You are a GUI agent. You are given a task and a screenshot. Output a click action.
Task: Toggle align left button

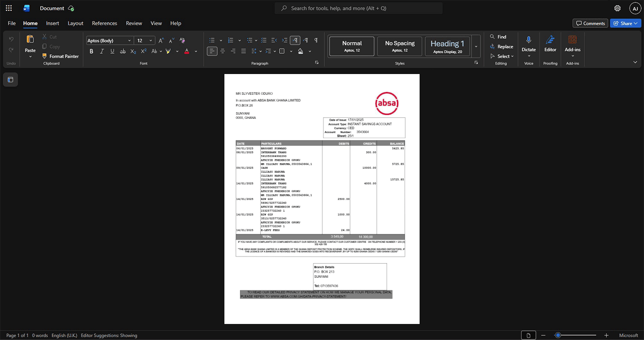(212, 51)
